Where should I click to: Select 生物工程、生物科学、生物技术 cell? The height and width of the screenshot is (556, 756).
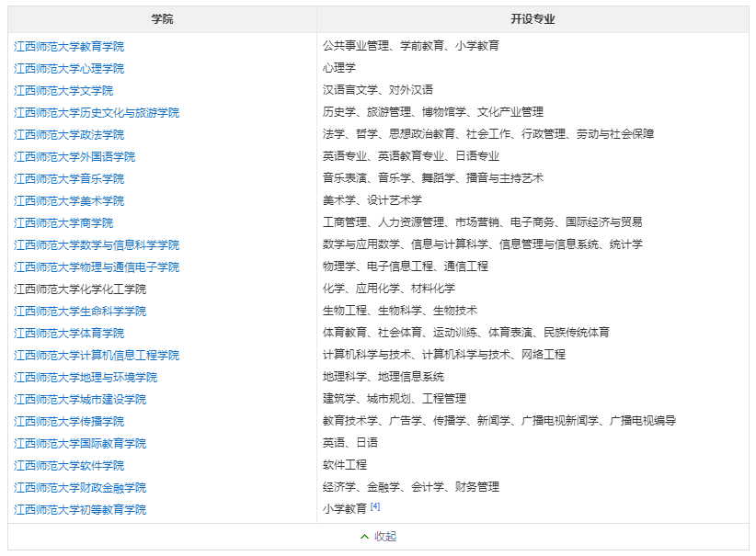(x=400, y=311)
